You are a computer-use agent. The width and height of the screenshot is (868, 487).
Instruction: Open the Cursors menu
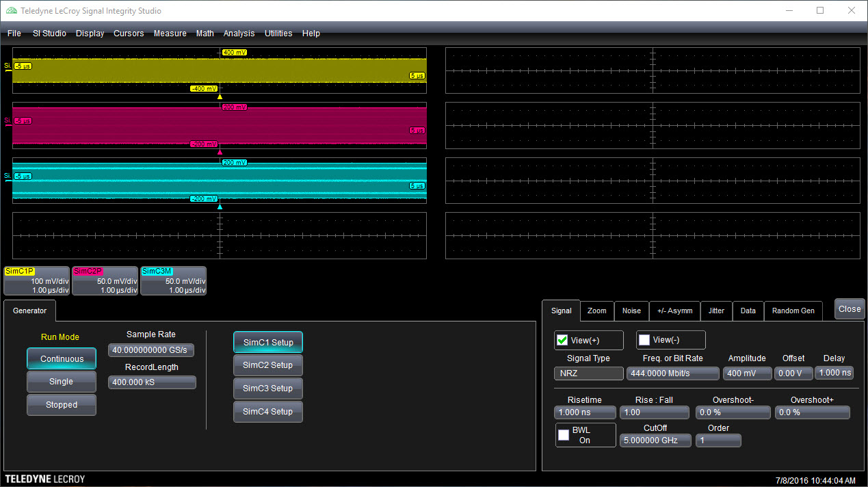129,34
